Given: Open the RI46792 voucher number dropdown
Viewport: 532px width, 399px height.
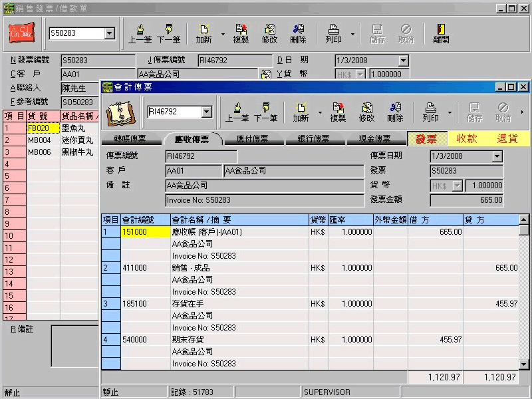Looking at the screenshot, I should (206, 112).
